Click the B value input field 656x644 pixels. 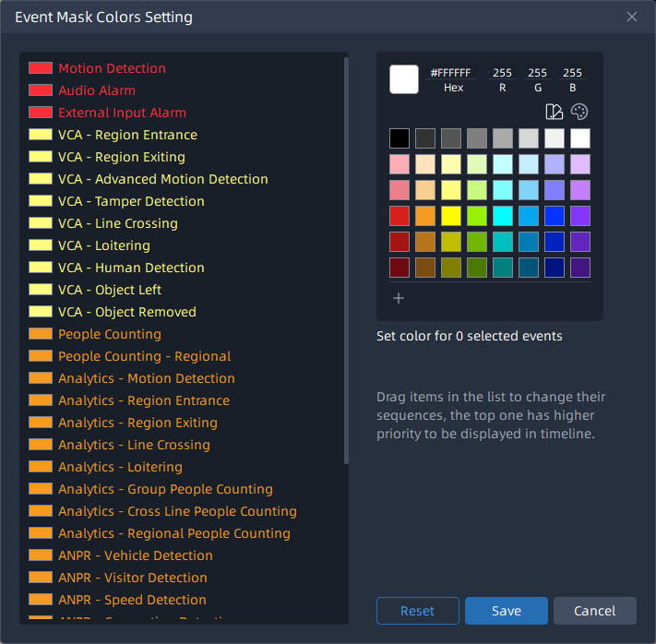[x=572, y=73]
